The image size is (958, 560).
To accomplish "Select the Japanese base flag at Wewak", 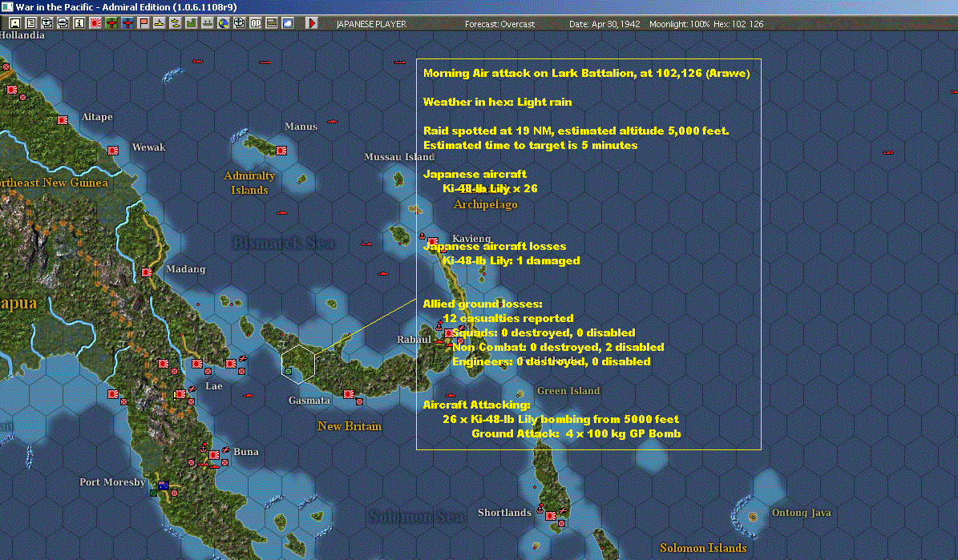I will (x=113, y=151).
